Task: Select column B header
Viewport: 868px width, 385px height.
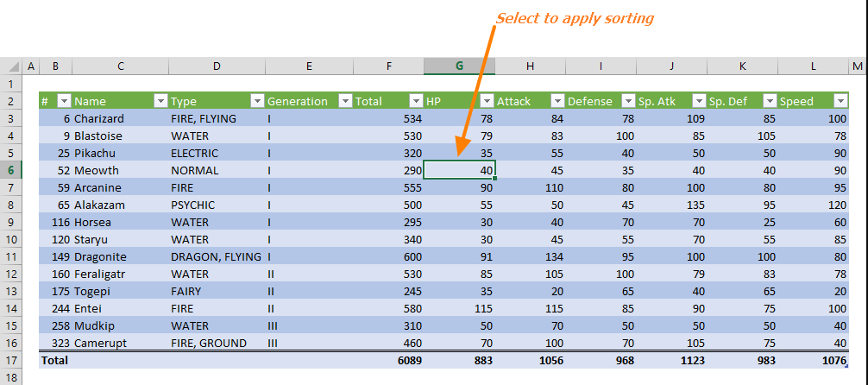Action: coord(55,66)
